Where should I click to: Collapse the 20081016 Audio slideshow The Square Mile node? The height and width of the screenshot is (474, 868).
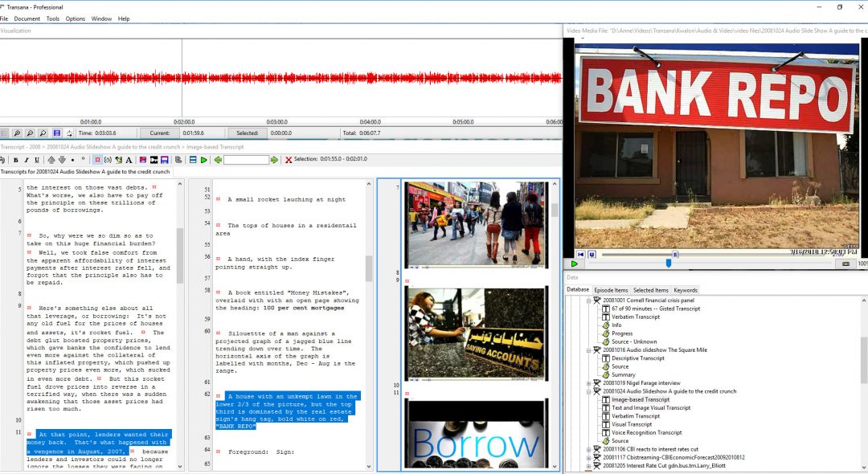point(588,350)
